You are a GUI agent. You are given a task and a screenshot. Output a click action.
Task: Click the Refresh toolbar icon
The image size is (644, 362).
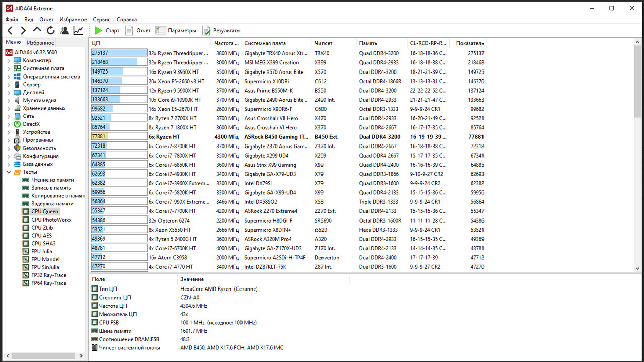click(x=51, y=31)
